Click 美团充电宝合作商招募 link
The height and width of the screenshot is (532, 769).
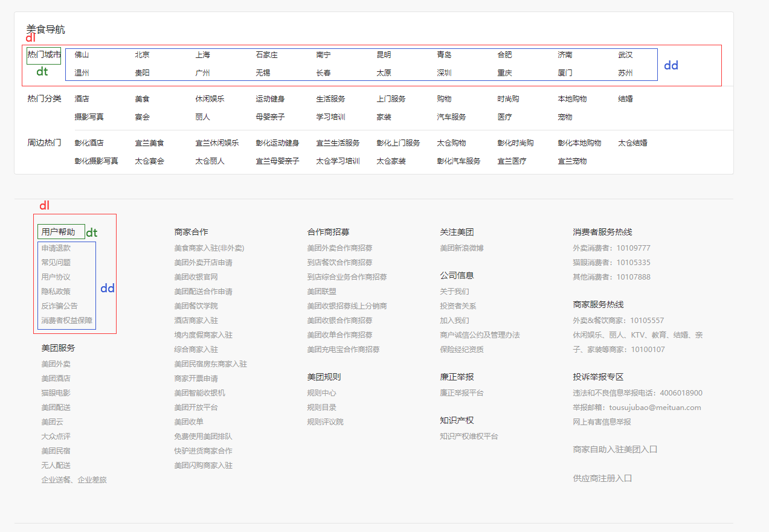pos(343,350)
